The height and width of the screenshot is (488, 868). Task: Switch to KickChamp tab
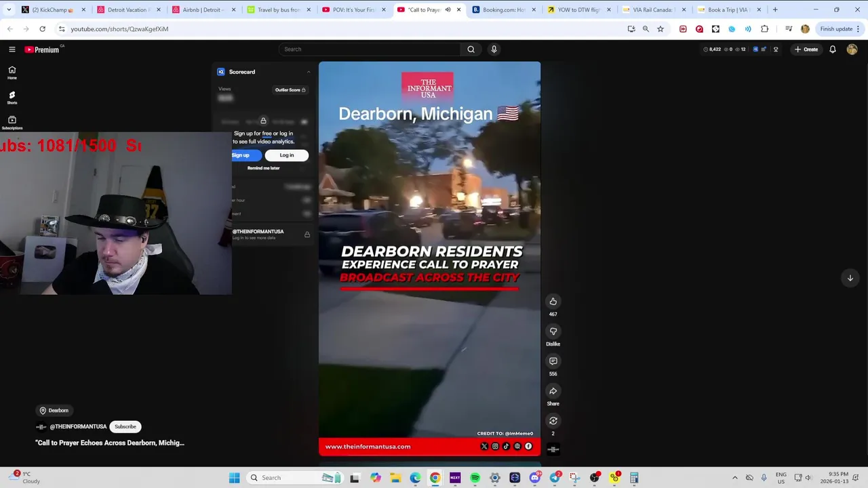click(53, 9)
